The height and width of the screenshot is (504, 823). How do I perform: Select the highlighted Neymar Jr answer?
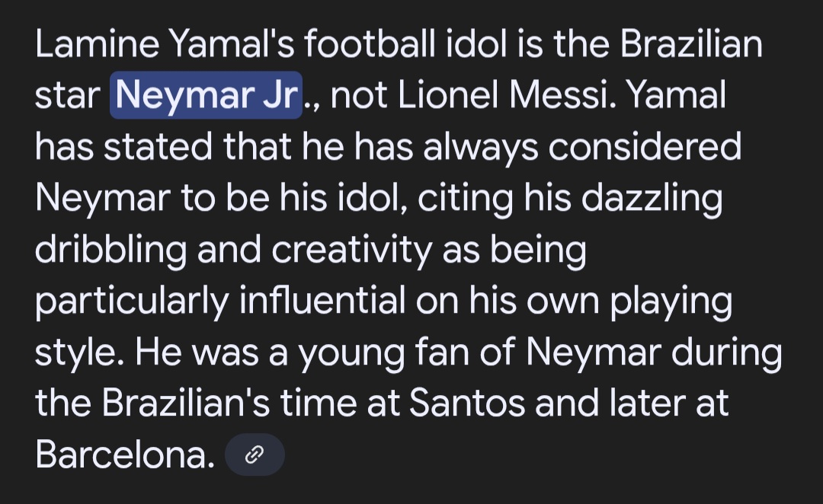tap(206, 95)
